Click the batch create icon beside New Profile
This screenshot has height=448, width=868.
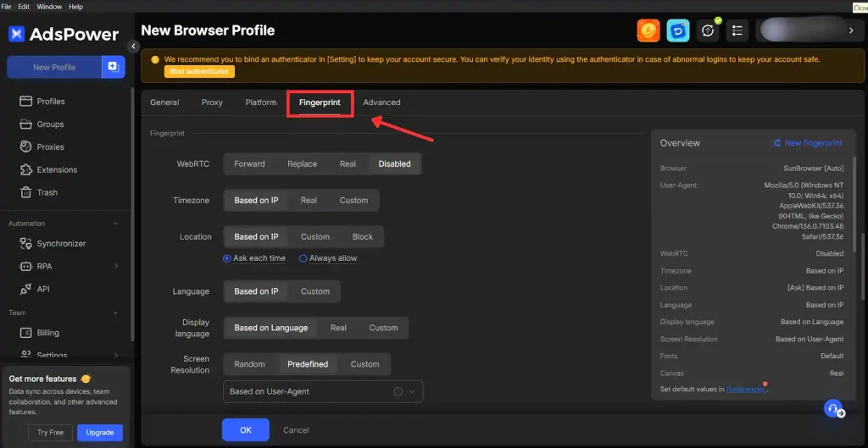click(114, 67)
